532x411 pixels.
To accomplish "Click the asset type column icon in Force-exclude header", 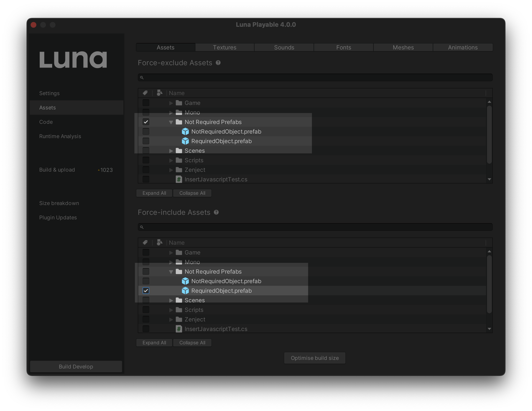I will coord(160,93).
